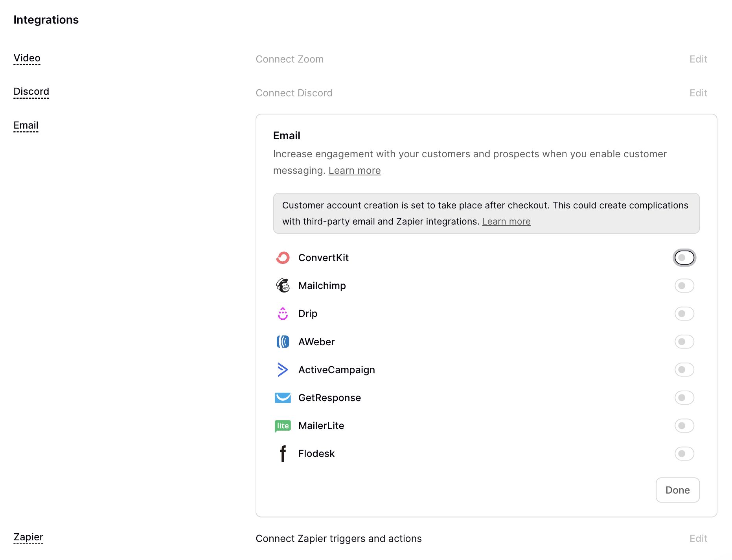Open Learn more in Email description

[355, 171]
